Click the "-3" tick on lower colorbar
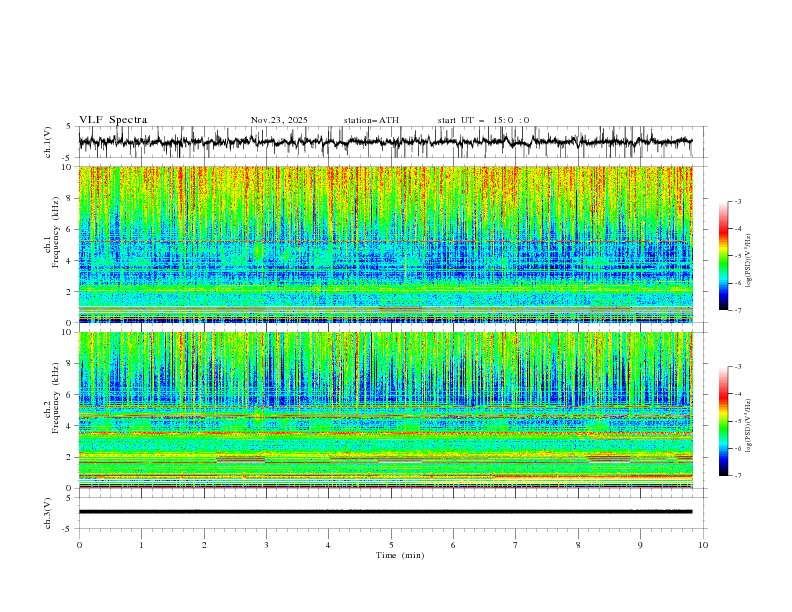792x612 pixels. click(x=737, y=367)
